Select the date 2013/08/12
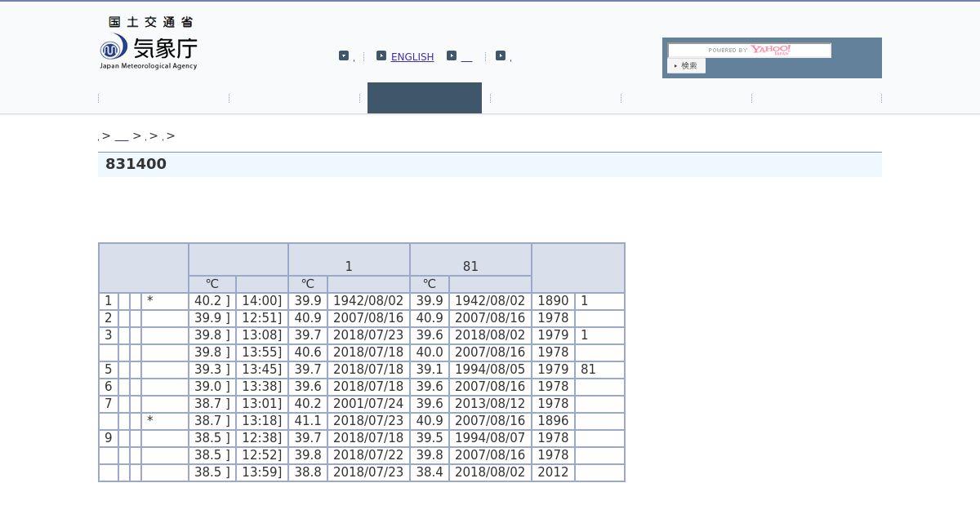This screenshot has width=980, height=514. pos(490,404)
